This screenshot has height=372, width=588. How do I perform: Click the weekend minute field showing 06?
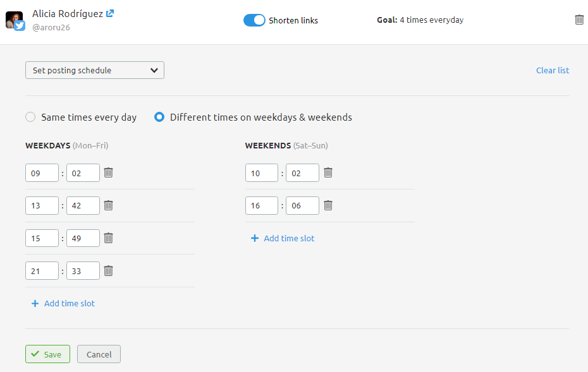(x=302, y=205)
